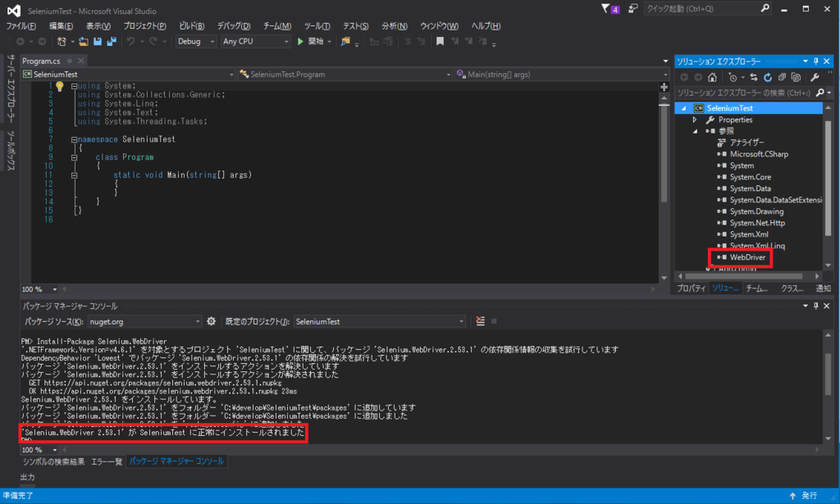
Task: Open the ヘルプ(H) menu
Action: (486, 25)
